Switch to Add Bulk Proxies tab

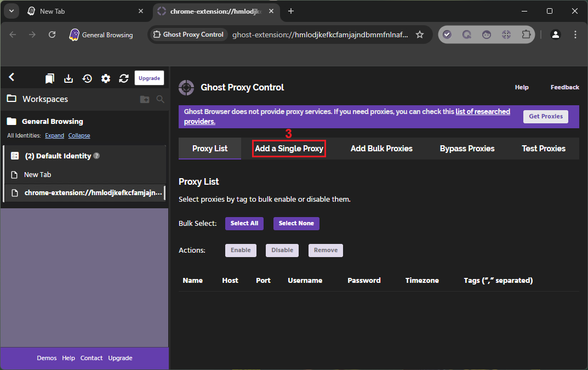(x=381, y=149)
